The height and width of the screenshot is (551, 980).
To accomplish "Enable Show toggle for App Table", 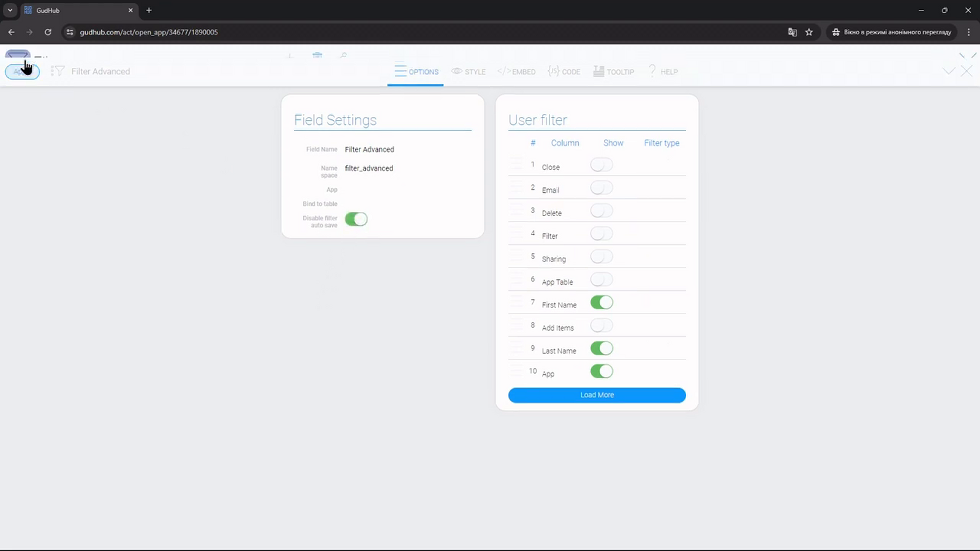I will [601, 280].
